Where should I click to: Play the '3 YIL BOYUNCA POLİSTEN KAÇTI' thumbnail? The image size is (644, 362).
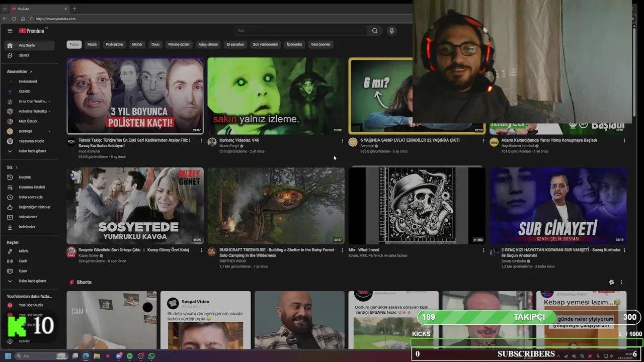click(x=135, y=96)
